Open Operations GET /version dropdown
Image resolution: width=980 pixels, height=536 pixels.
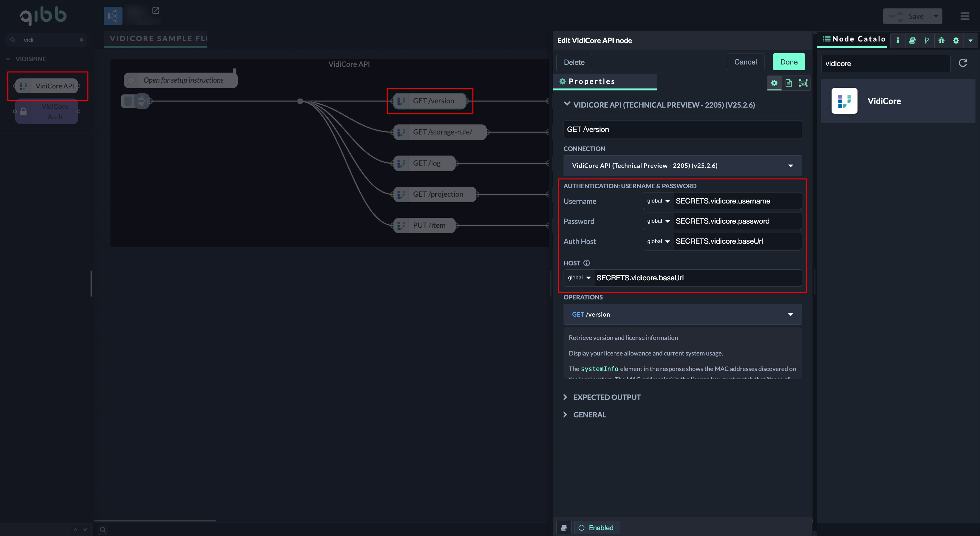[x=682, y=314]
